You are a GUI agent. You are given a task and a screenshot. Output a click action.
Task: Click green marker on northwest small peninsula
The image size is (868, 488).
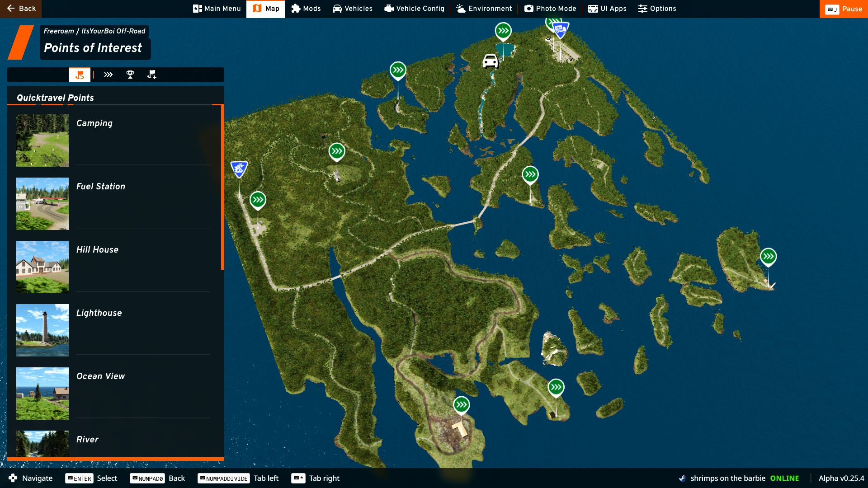(398, 70)
